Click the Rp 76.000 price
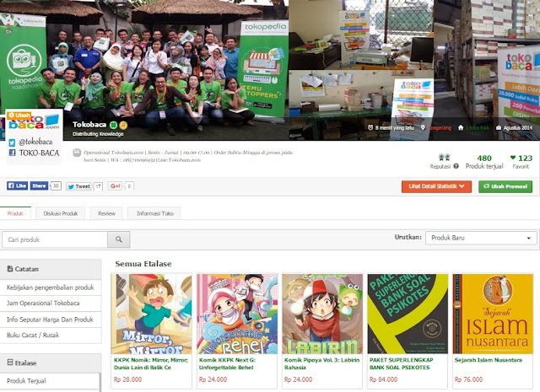Screen dimensions: 540x392 [x=468, y=379]
